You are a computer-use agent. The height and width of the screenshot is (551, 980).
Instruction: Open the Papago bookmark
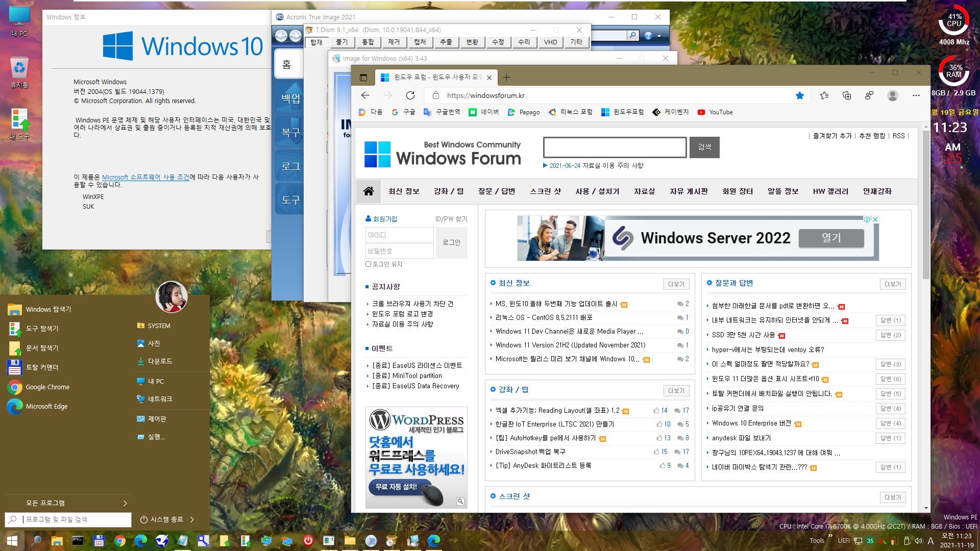point(524,112)
